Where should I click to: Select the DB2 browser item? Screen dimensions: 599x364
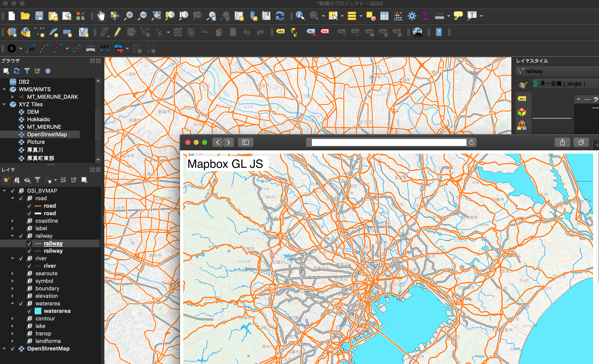coord(24,82)
